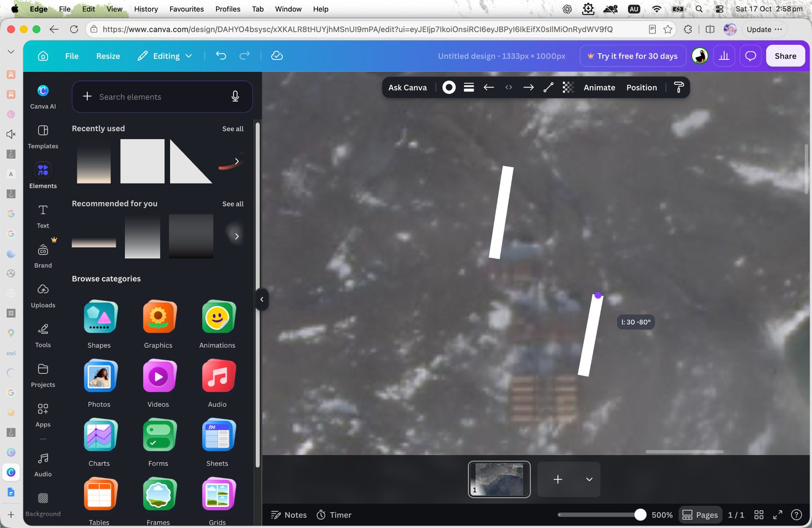Open the Charts category
Screen dimensions: 812x528
99,443
